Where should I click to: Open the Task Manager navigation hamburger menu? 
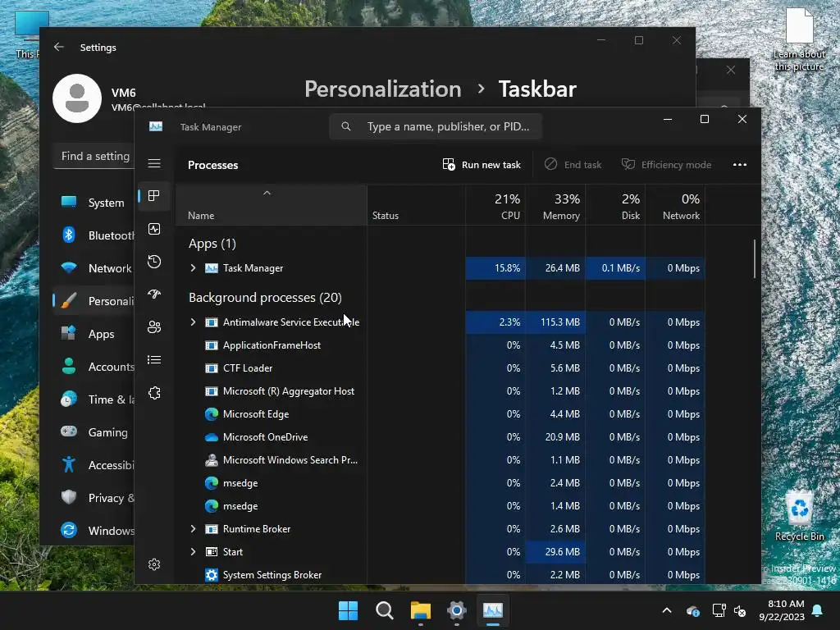(154, 163)
